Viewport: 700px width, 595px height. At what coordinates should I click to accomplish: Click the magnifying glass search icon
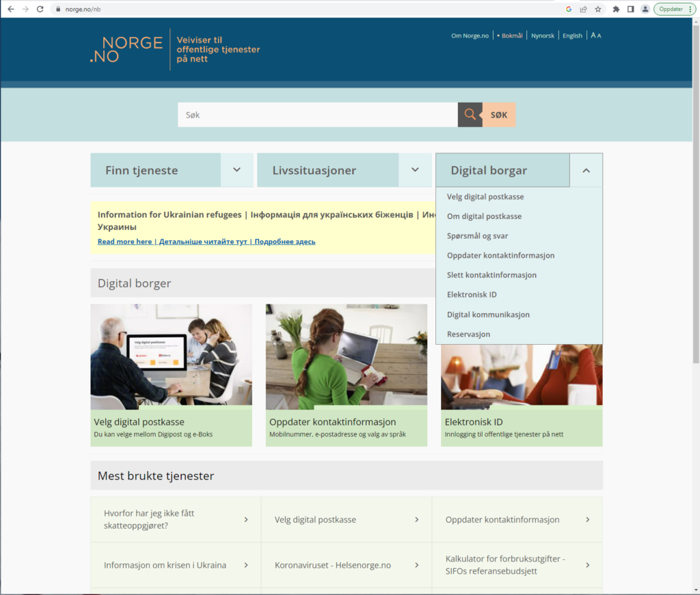pyautogui.click(x=470, y=115)
